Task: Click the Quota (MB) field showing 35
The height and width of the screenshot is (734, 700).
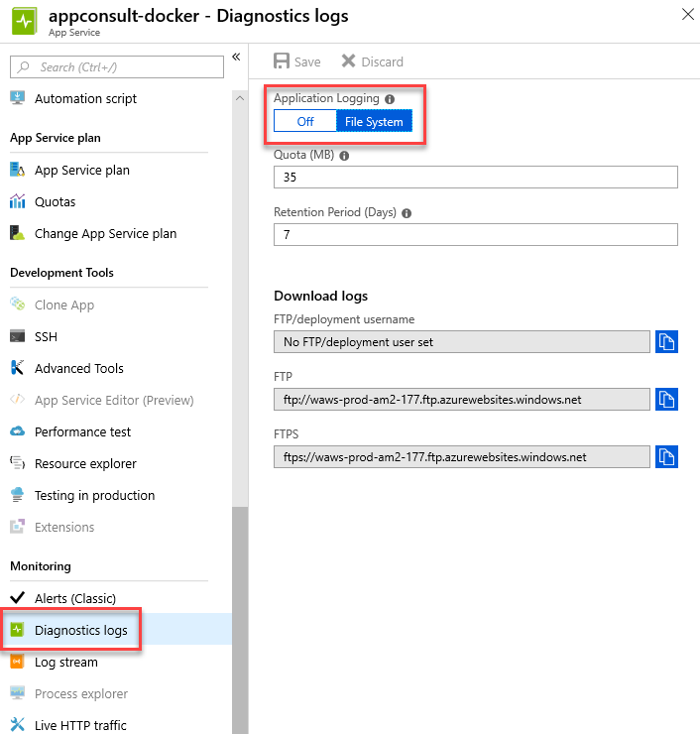Action: [x=475, y=177]
